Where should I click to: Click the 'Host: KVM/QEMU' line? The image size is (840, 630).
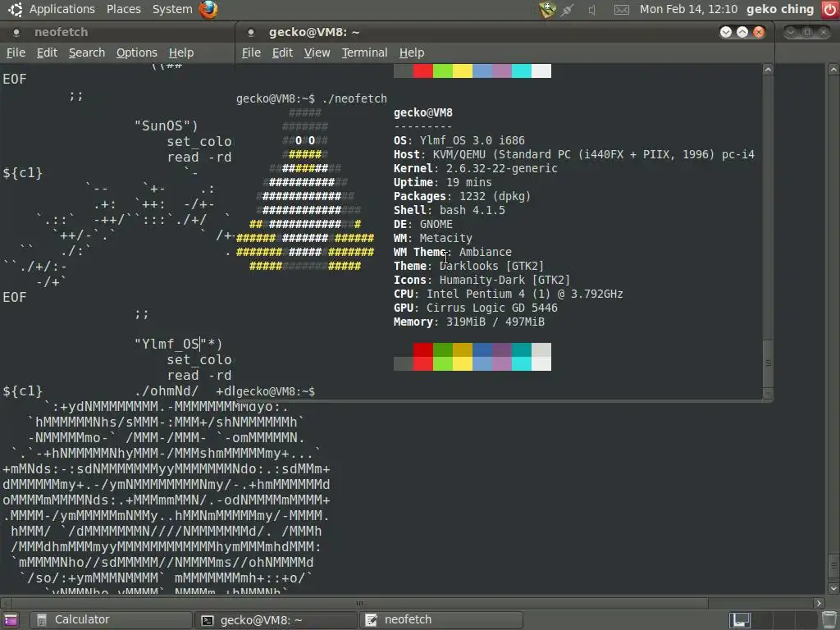pos(573,154)
